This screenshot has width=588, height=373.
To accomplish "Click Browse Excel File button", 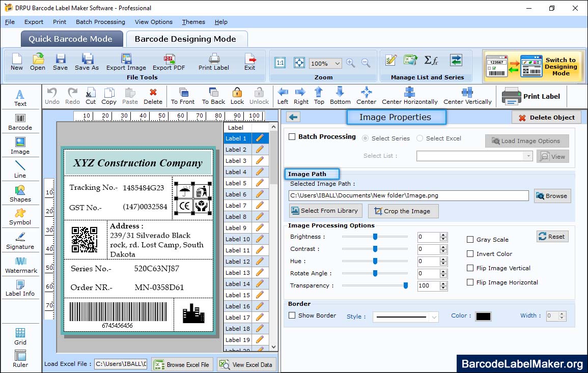I will pos(182,364).
